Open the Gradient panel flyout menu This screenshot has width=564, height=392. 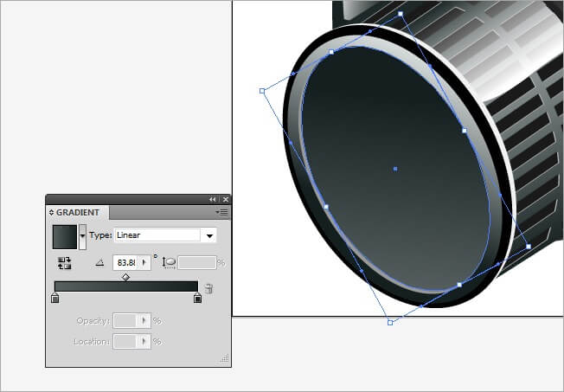click(x=222, y=212)
